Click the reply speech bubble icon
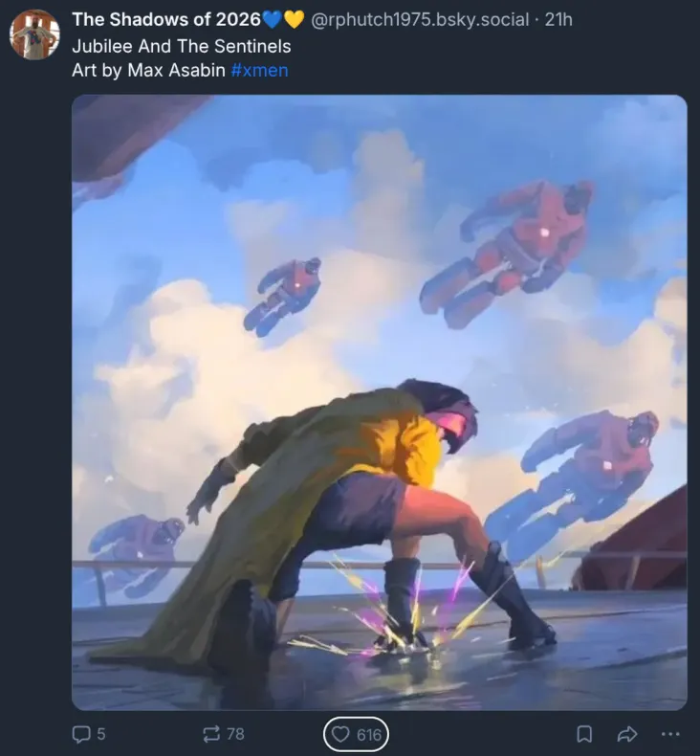The height and width of the screenshot is (756, 700). click(81, 734)
